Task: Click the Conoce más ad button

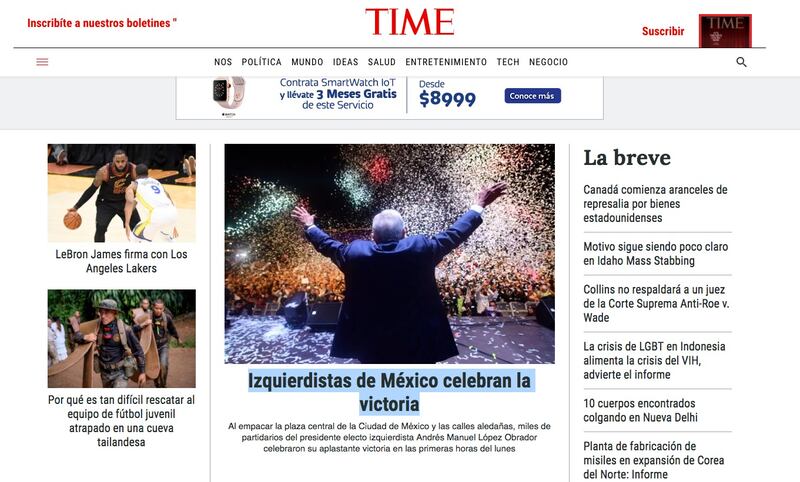Action: tap(533, 96)
